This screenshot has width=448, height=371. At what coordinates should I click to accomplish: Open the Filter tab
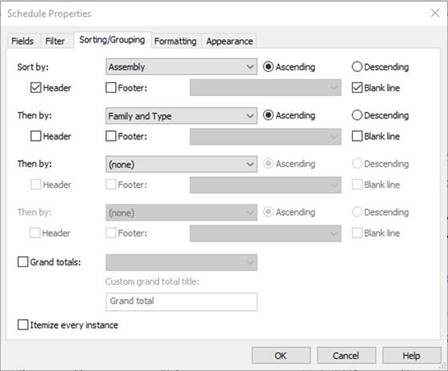tap(55, 41)
